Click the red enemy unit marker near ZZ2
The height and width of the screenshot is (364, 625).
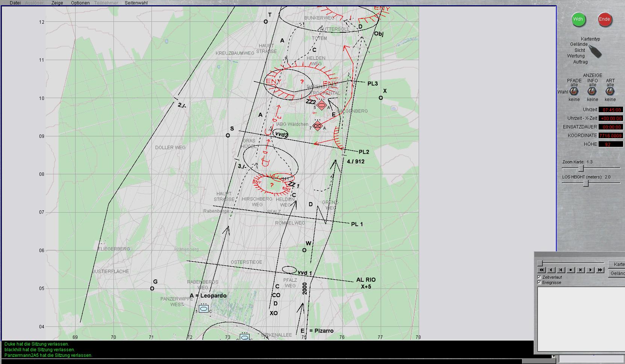pyautogui.click(x=321, y=105)
